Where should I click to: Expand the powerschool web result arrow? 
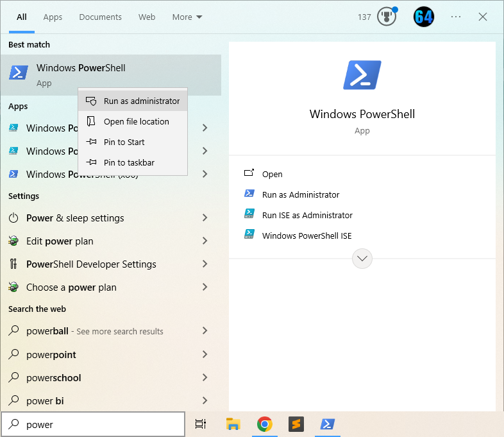pos(205,377)
